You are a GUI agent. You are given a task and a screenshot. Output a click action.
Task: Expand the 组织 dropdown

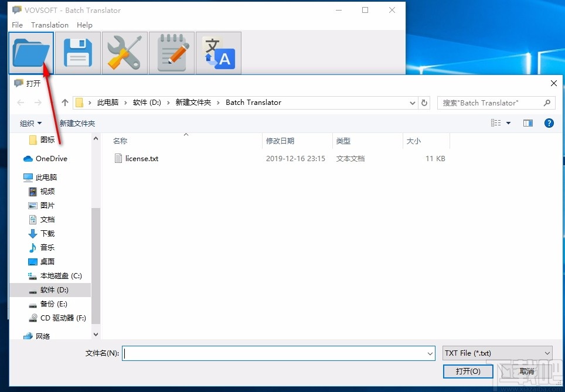[x=30, y=123]
